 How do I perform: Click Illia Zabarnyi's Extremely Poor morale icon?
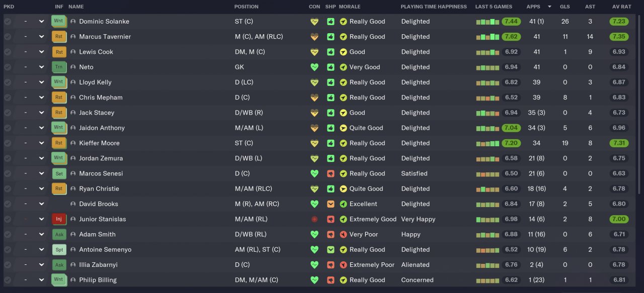(343, 265)
